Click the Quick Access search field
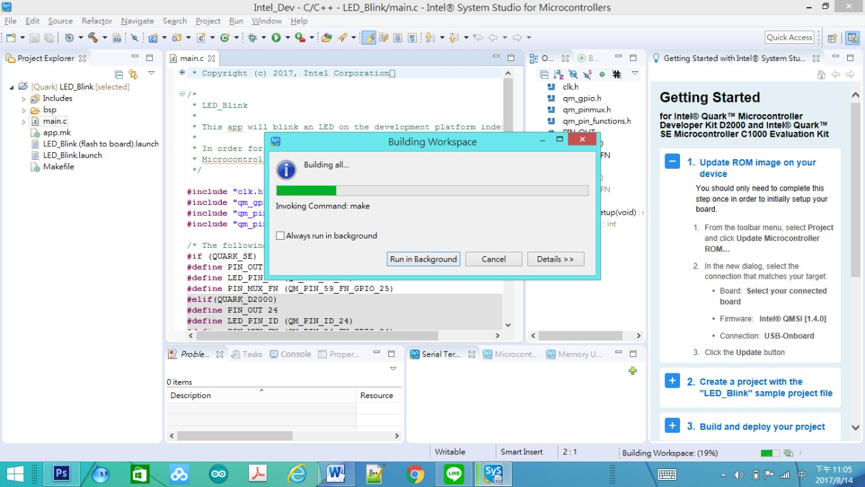This screenshot has height=487, width=865. [x=789, y=38]
